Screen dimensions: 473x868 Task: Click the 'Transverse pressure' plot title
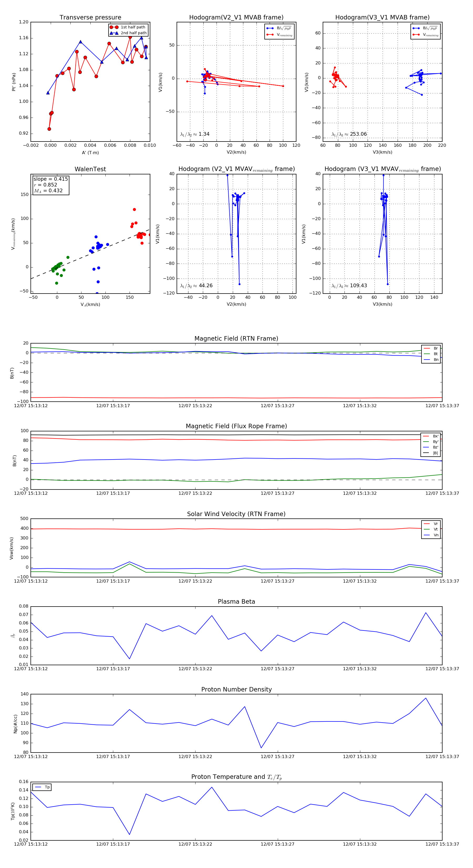[90, 18]
